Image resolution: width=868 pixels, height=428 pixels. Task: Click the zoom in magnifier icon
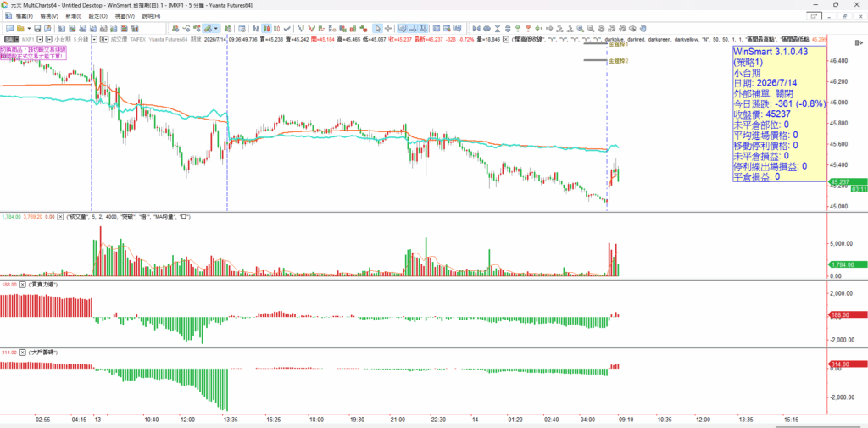pyautogui.click(x=580, y=28)
